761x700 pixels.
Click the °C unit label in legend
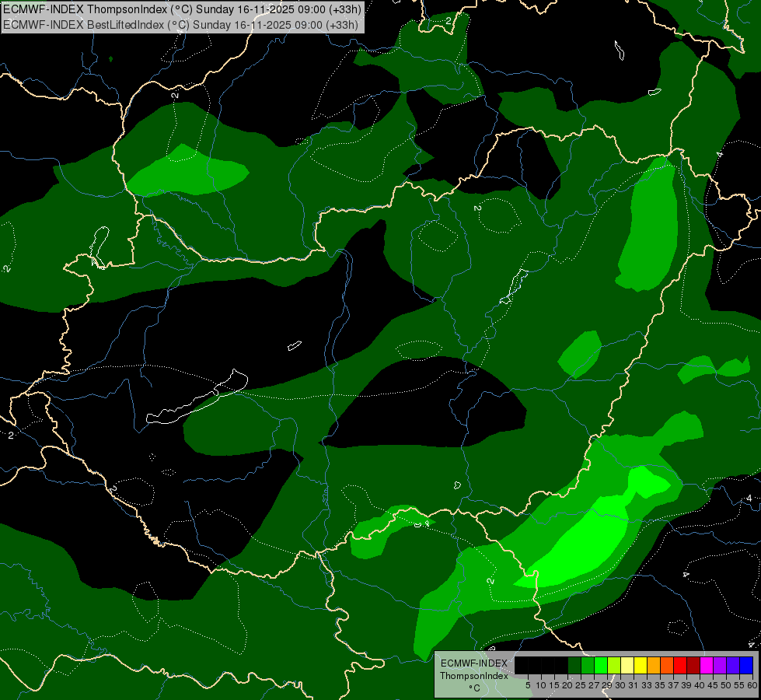pyautogui.click(x=475, y=688)
